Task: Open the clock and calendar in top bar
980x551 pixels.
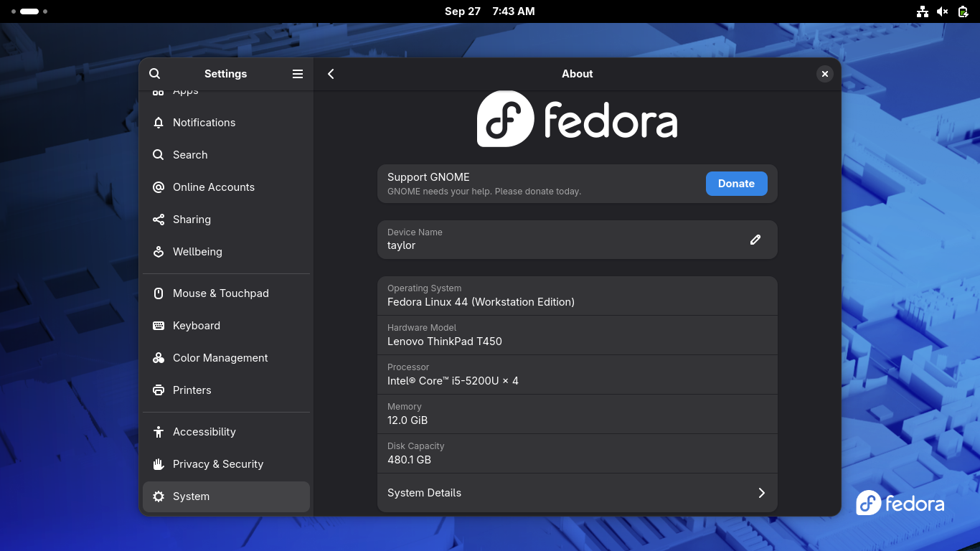Action: 489,11
